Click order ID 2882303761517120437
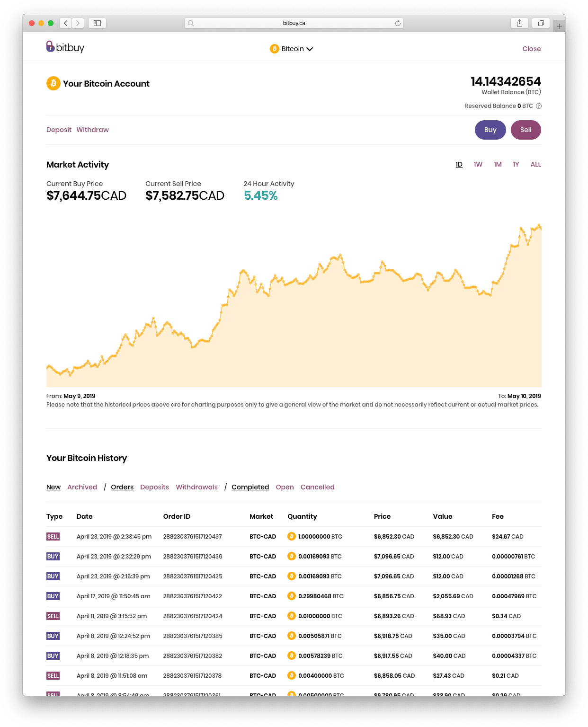The height and width of the screenshot is (727, 588). point(193,537)
